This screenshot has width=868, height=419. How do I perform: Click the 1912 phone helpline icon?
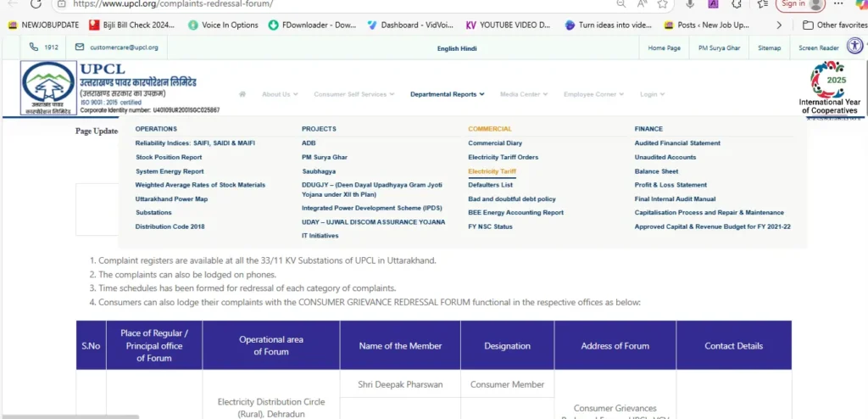pyautogui.click(x=34, y=47)
